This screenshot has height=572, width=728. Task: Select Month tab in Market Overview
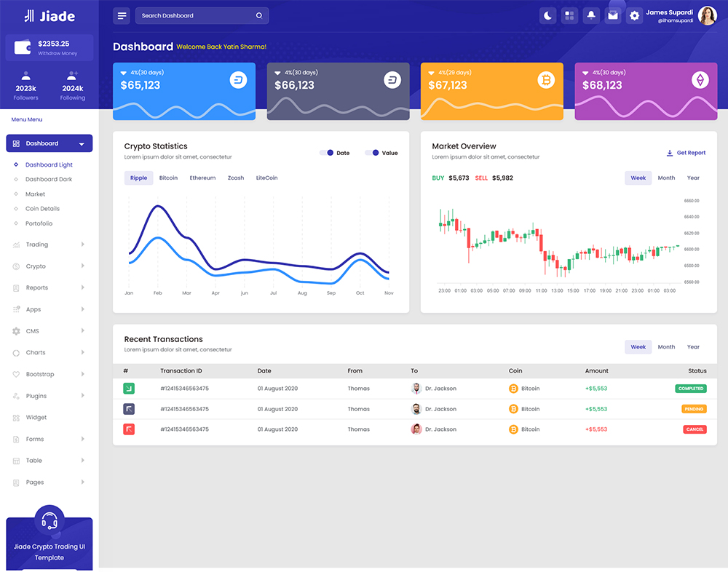point(666,178)
